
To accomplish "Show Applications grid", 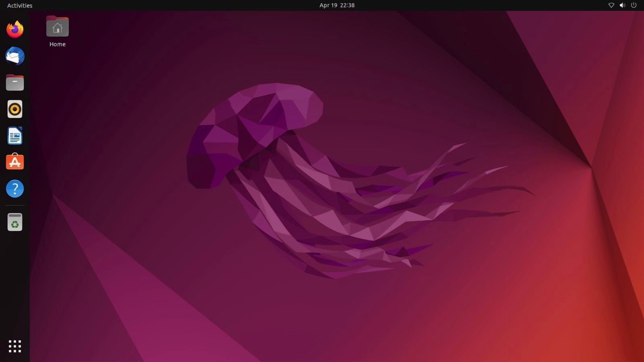I will [x=15, y=346].
